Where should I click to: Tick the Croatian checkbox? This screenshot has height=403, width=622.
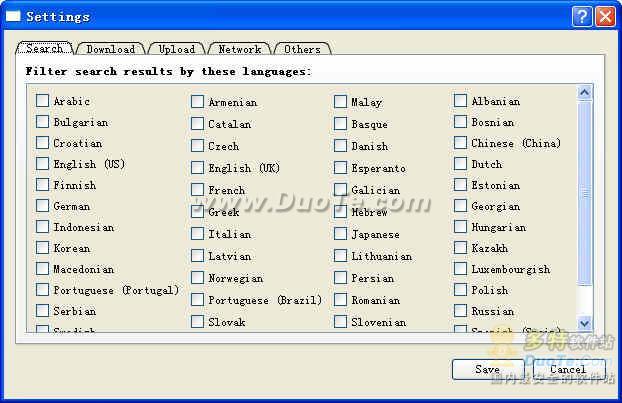42,142
